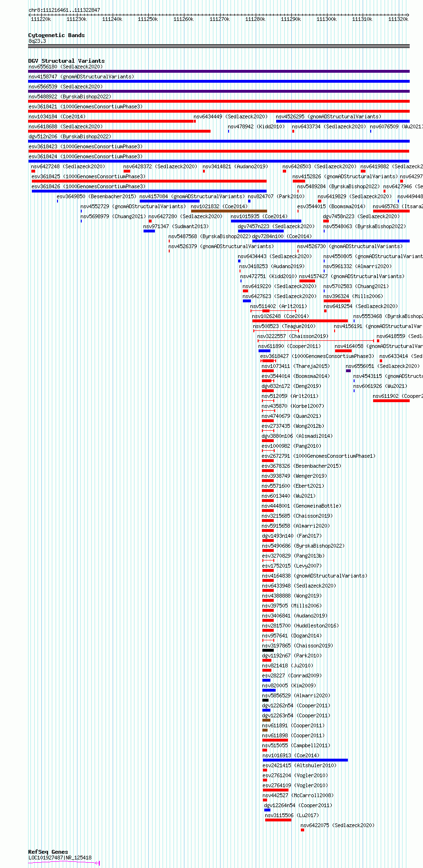Image resolution: width=423 pixels, height=868 pixels.
Task: Select the nsv1034184 (Coe2014) red bar
Action: pyautogui.click(x=111, y=121)
